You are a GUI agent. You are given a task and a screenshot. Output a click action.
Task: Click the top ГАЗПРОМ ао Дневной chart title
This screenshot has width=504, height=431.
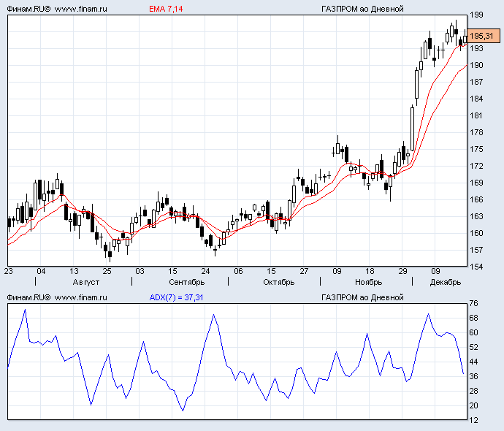362,9
